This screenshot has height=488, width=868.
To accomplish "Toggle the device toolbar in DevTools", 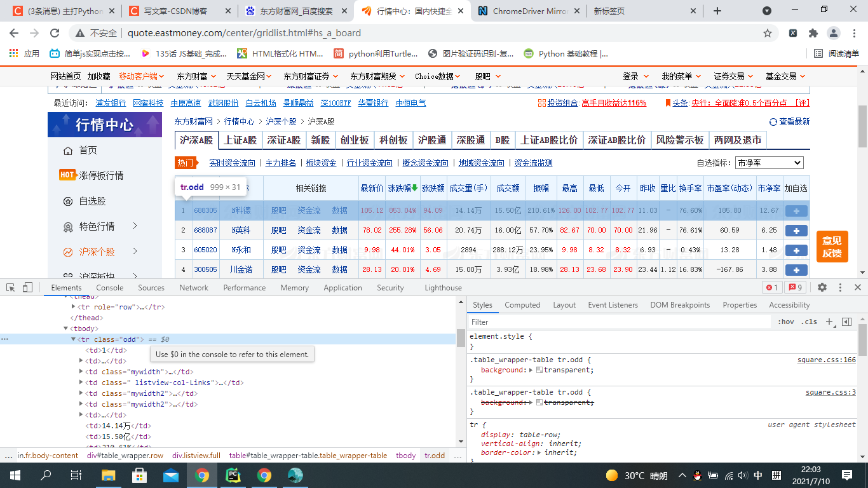I will tap(27, 287).
